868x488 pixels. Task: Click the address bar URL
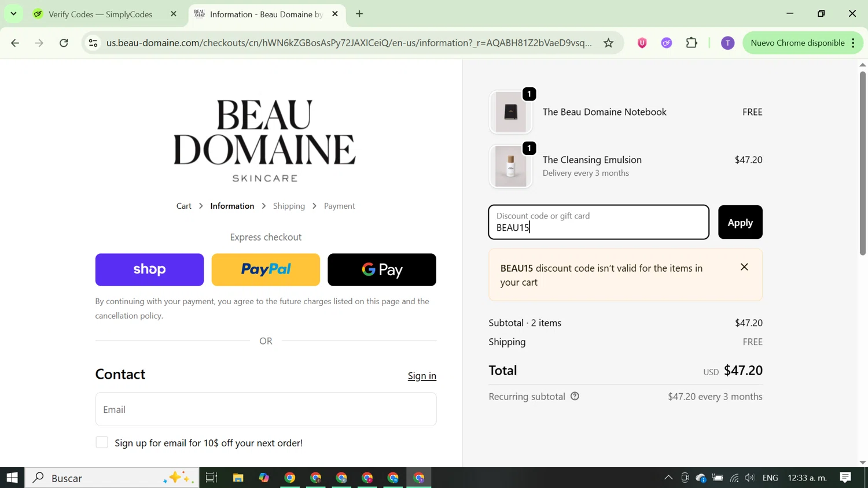349,43
